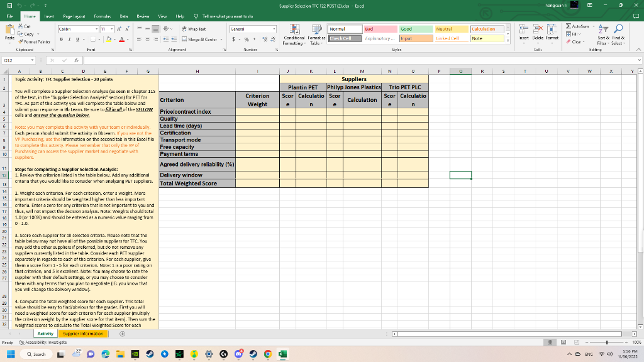Open the font size dropdown

pyautogui.click(x=112, y=28)
